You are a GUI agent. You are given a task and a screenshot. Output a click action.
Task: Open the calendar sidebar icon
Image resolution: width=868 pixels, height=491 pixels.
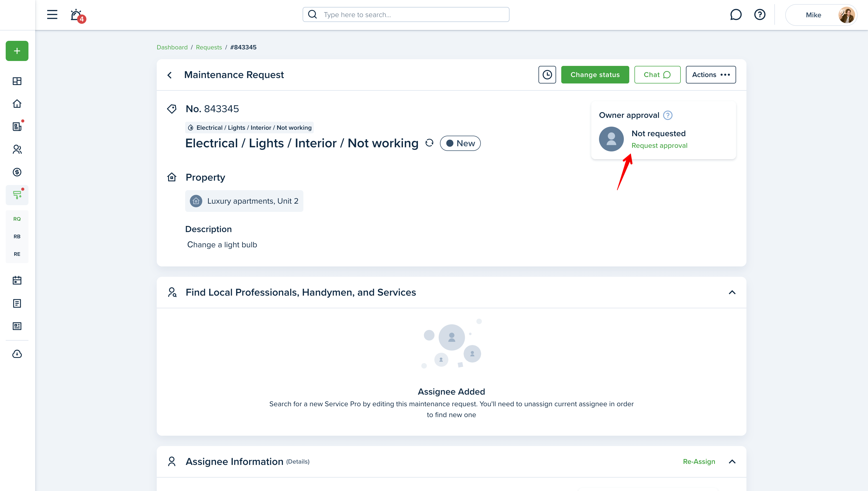17,280
